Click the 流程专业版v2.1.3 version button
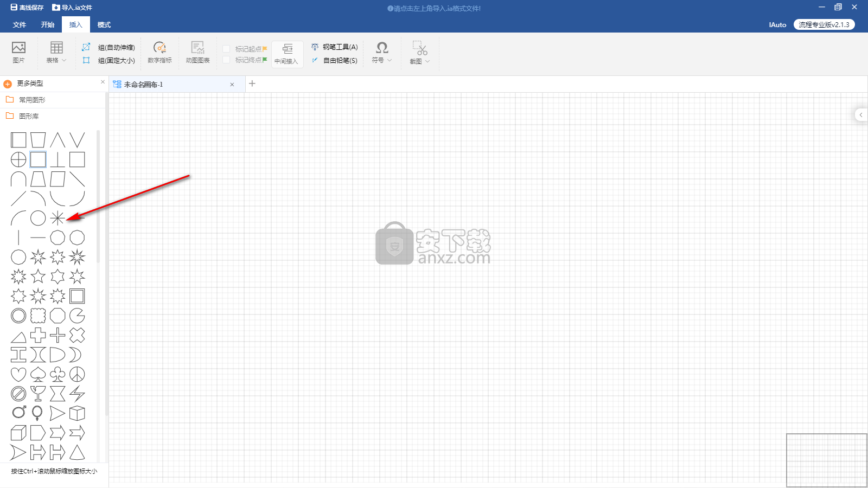This screenshot has height=488, width=868. pyautogui.click(x=824, y=24)
